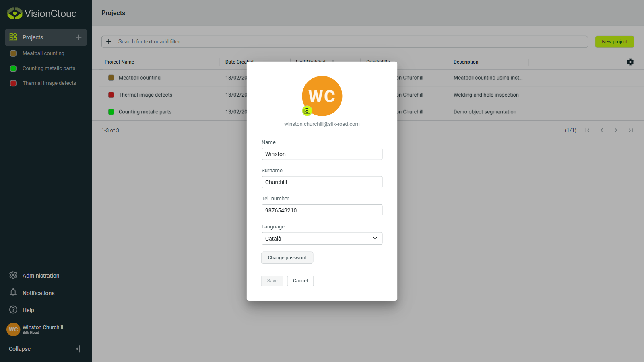This screenshot has height=362, width=644.
Task: Click the filter plus icon in the search bar
Action: [109, 41]
